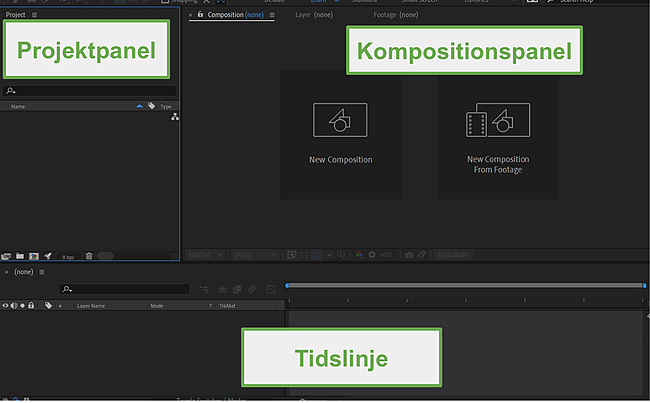This screenshot has width=650, height=403.
Task: Click the time navigator start handle
Action: point(287,286)
